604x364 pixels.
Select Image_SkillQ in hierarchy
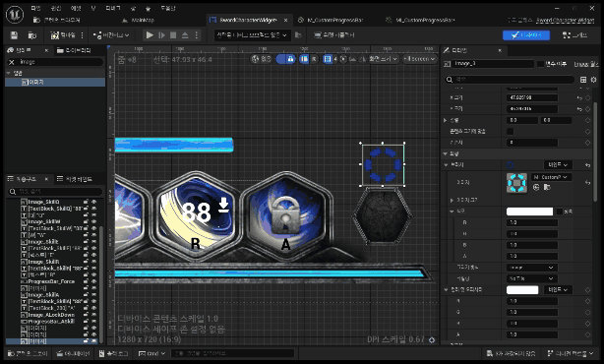point(43,202)
